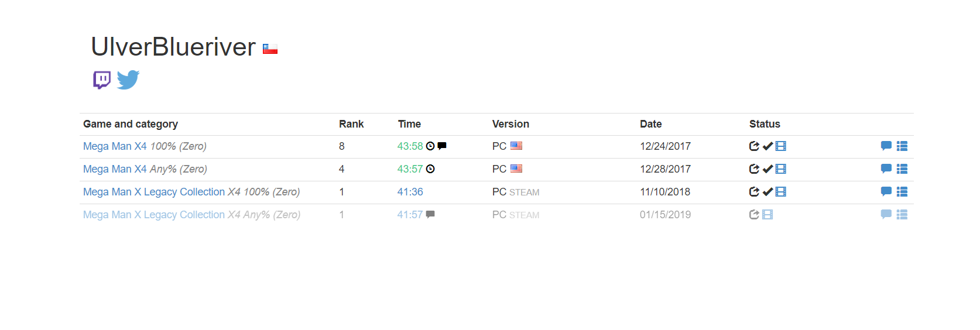Screen dimensions: 980x330
Task: Open the Mega Man X4 link in the Any% (Zero) row
Action: coord(115,169)
